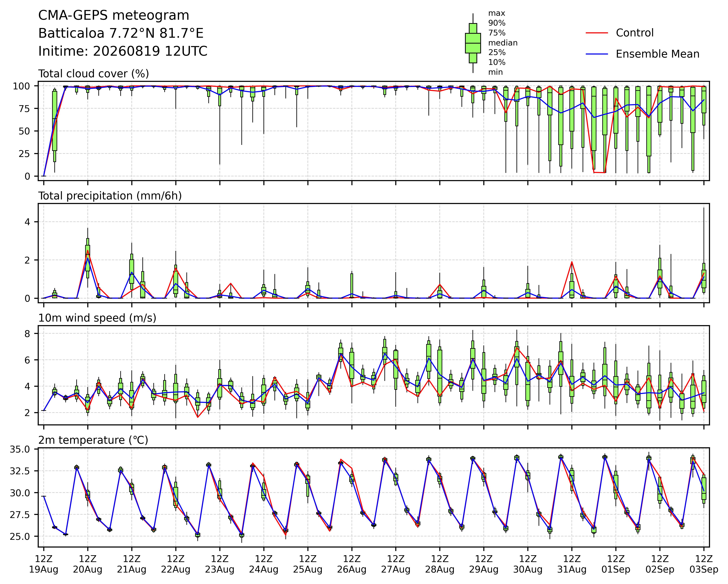Viewport: 728px width, 584px height.
Task: Click the 12Z 27Aug x-axis label
Action: coord(396,564)
